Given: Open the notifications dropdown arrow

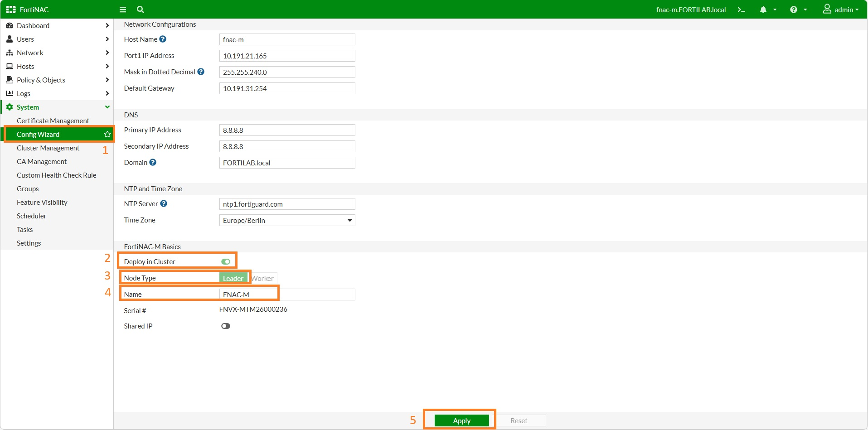Looking at the screenshot, I should click(775, 10).
